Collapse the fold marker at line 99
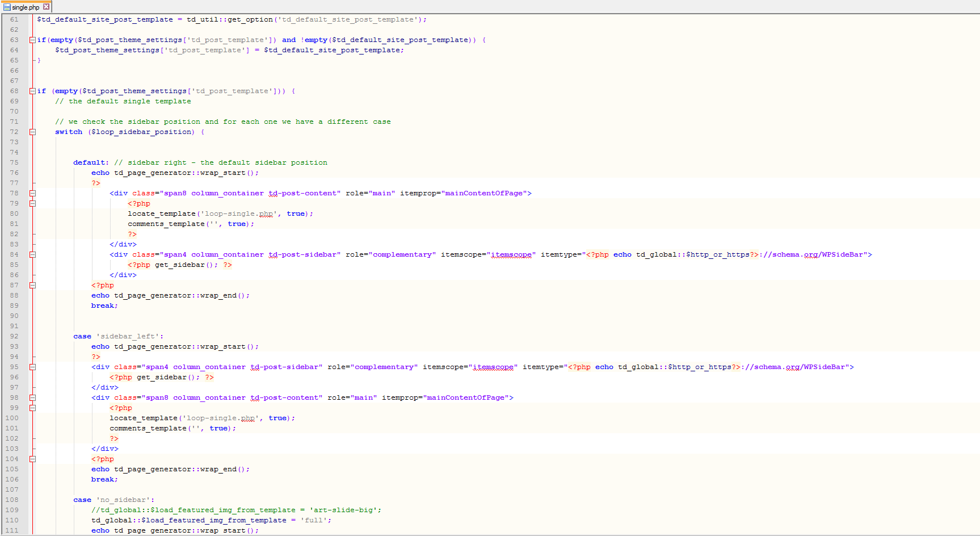The height and width of the screenshot is (536, 980). [x=32, y=408]
